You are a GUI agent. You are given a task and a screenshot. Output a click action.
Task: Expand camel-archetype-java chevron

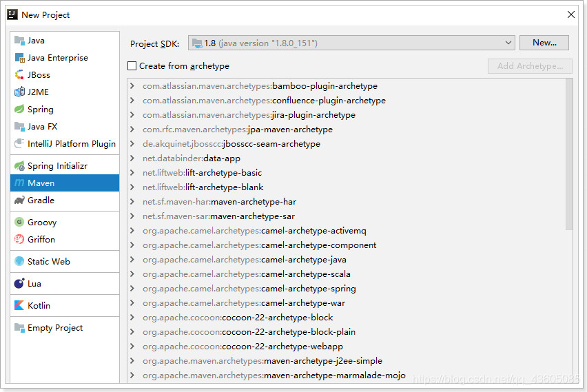coord(132,260)
